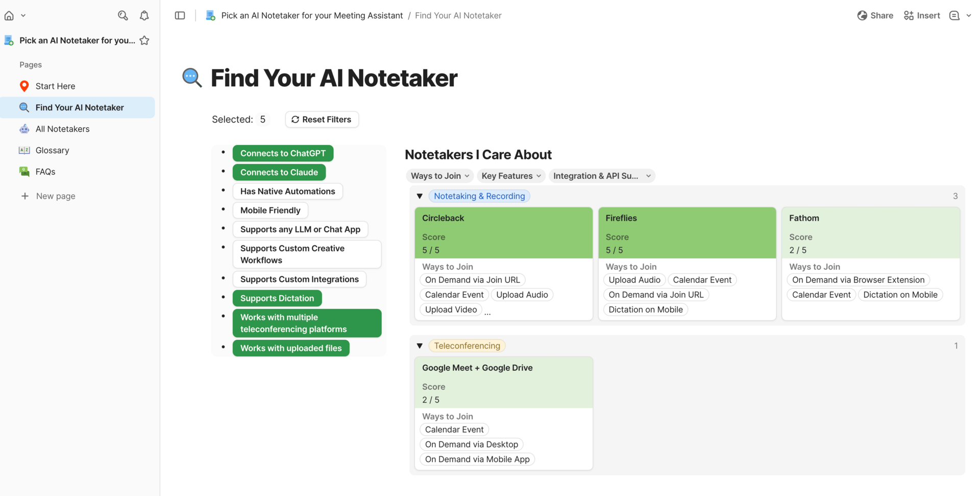Disable the Works with uploaded files filter

291,348
